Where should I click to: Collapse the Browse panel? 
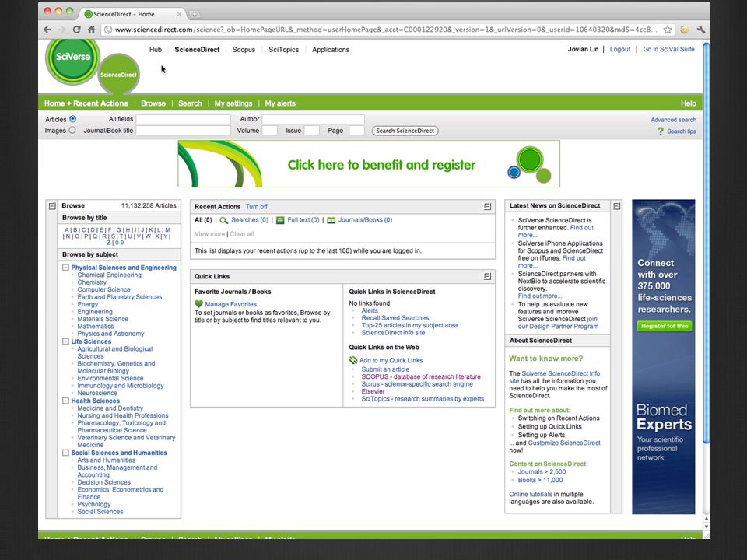52,205
